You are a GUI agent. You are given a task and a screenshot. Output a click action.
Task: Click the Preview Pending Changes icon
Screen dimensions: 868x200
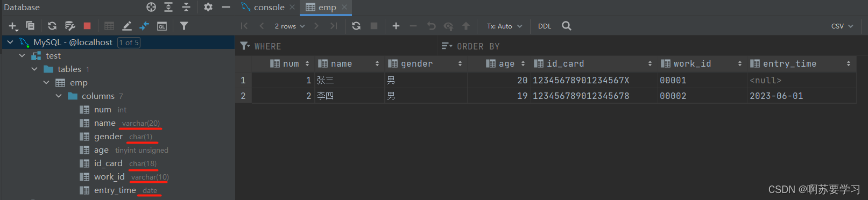coord(448,26)
